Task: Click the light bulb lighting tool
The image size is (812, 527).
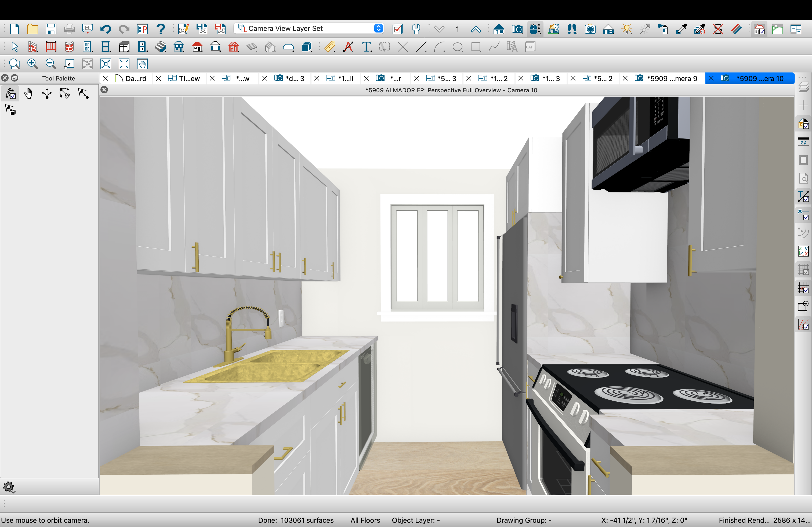Action: [x=627, y=29]
